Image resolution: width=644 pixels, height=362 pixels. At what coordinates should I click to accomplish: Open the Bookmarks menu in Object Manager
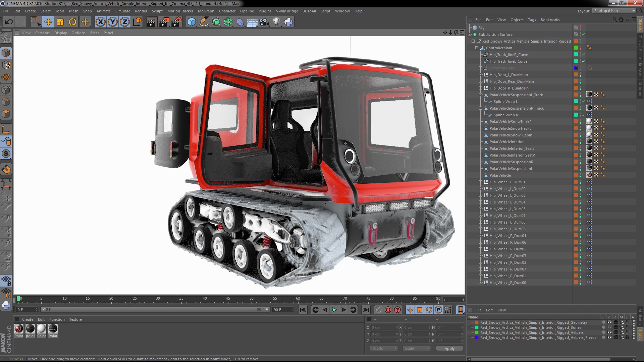(x=550, y=20)
